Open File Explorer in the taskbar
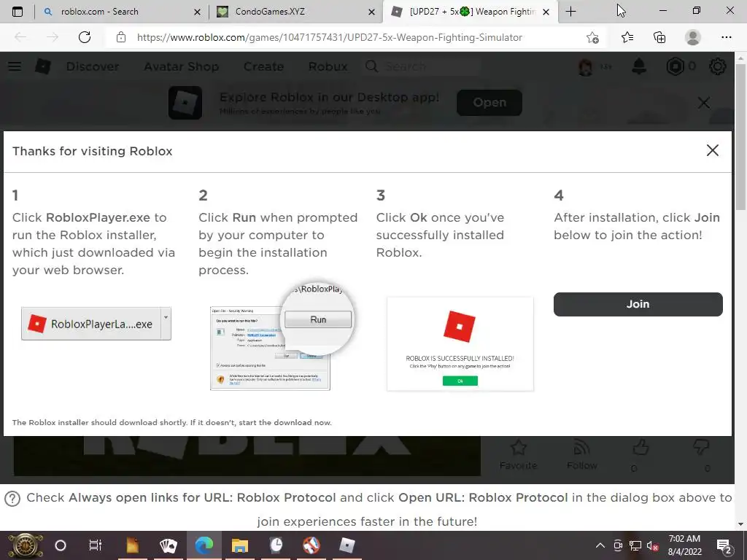Viewport: 747px width, 560px height. (239, 545)
